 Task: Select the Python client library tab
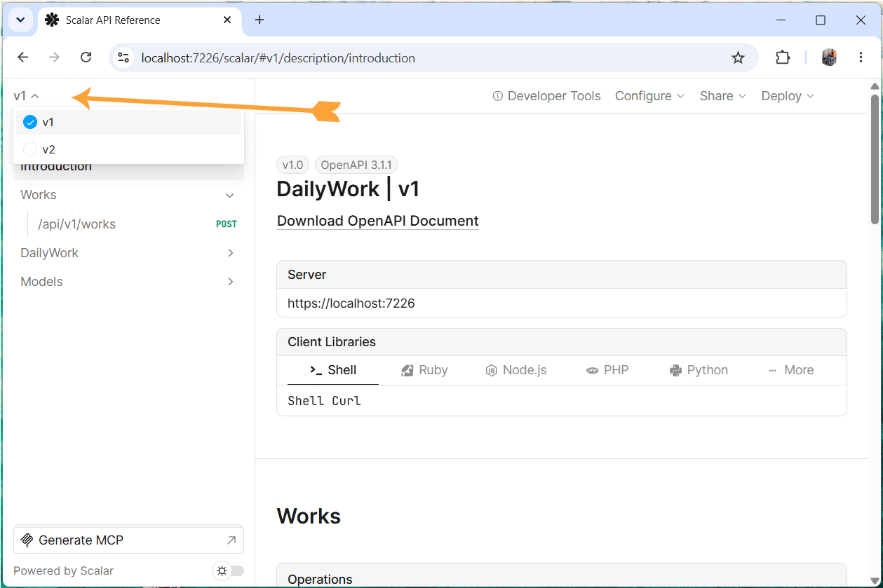[x=699, y=370]
